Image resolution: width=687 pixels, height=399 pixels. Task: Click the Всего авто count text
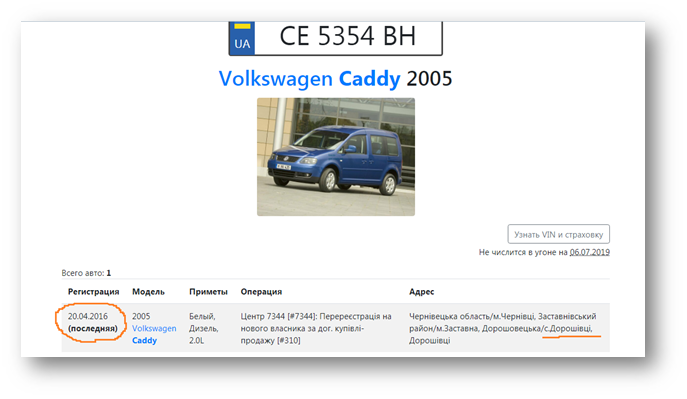(x=86, y=273)
